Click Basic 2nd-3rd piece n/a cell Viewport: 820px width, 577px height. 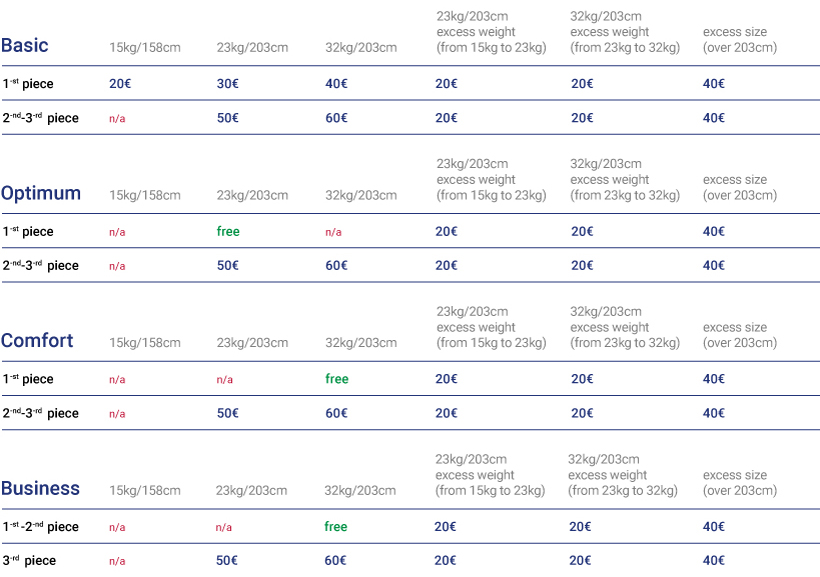(117, 119)
